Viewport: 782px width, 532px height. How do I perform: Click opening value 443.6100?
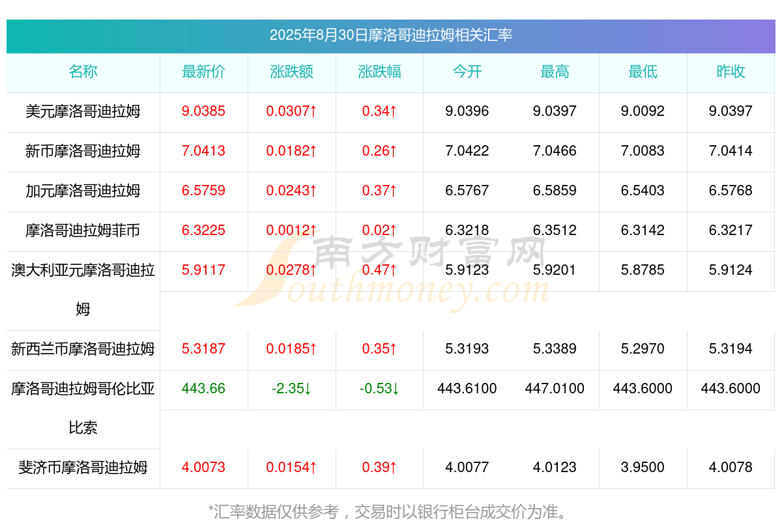[x=467, y=389]
